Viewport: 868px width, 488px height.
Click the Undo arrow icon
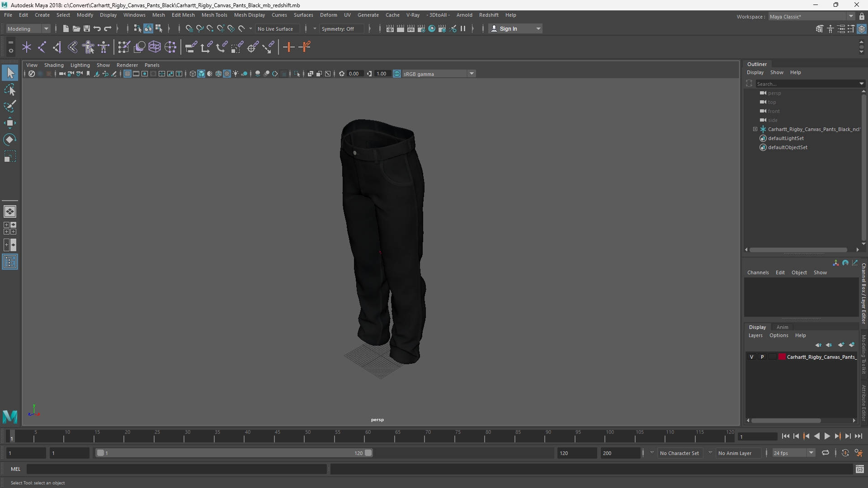(97, 28)
